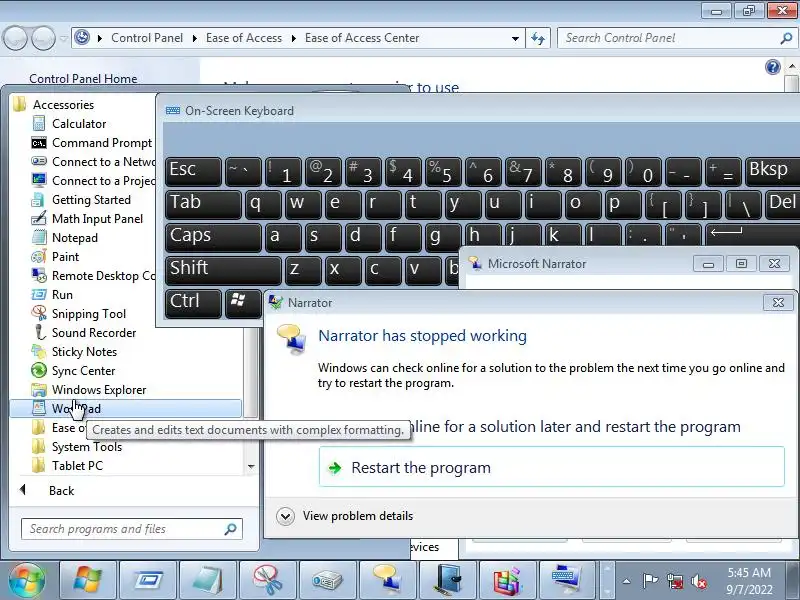Open dropdown after Control Panel breadcrumb
800x600 pixels.
(194, 38)
